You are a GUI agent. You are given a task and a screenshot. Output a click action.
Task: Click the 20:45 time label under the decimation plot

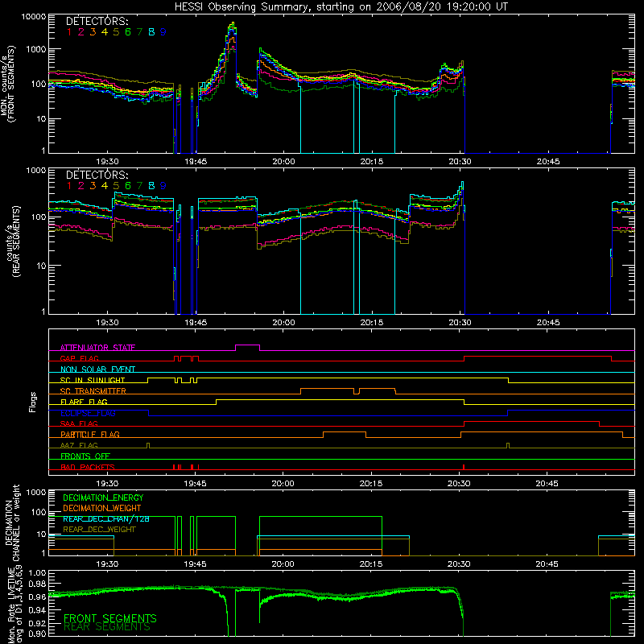547,564
